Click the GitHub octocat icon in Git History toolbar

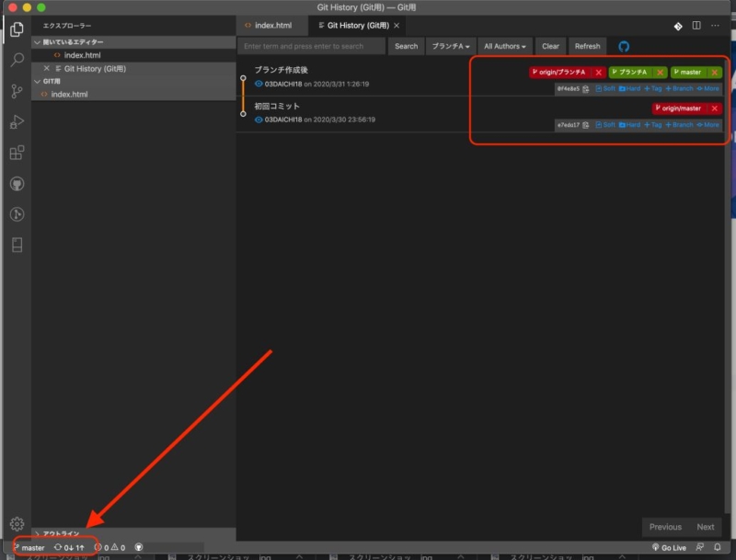(x=624, y=46)
